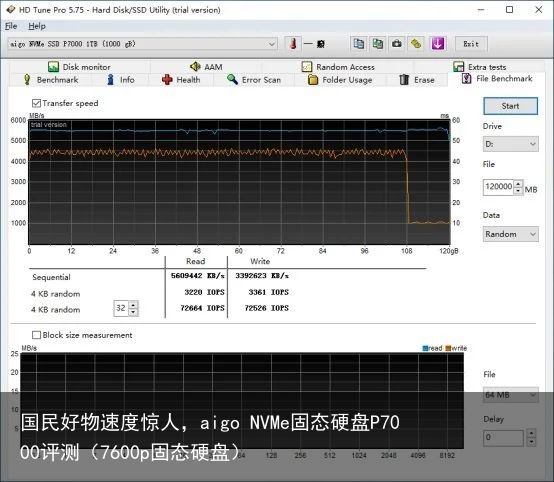
Task: Click the Sequential row label
Action: (x=51, y=277)
